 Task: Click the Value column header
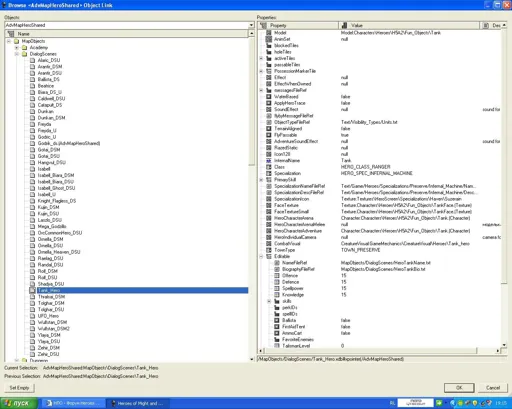coord(409,25)
